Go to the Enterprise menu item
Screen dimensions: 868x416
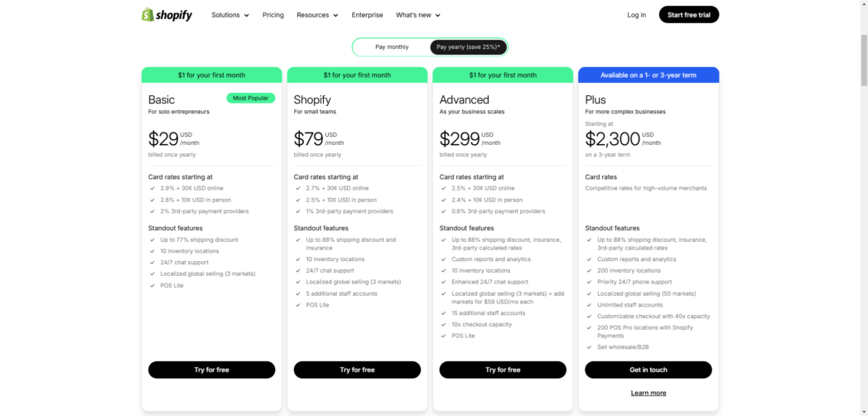367,15
